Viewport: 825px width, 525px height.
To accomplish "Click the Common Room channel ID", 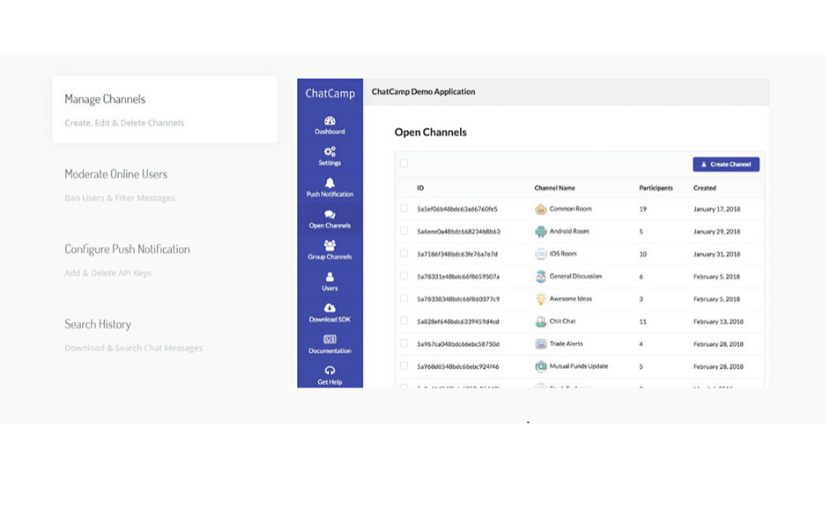I will coord(457,209).
